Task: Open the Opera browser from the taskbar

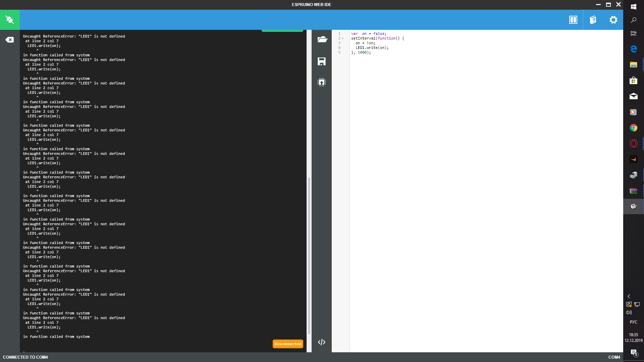Action: pyautogui.click(x=633, y=143)
